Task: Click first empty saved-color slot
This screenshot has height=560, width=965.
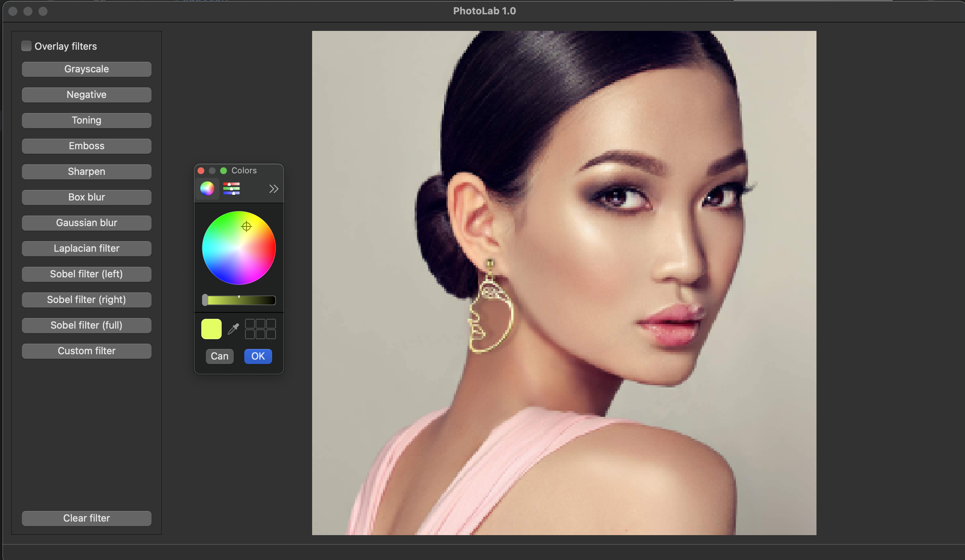Action: click(x=250, y=324)
